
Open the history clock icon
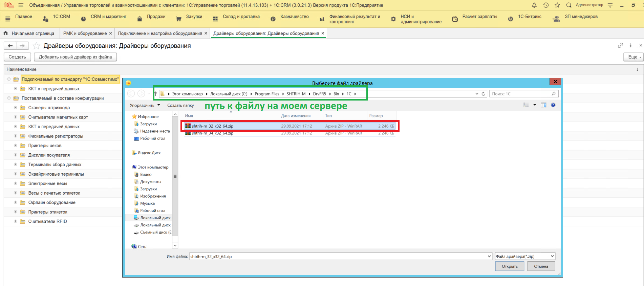click(x=546, y=5)
